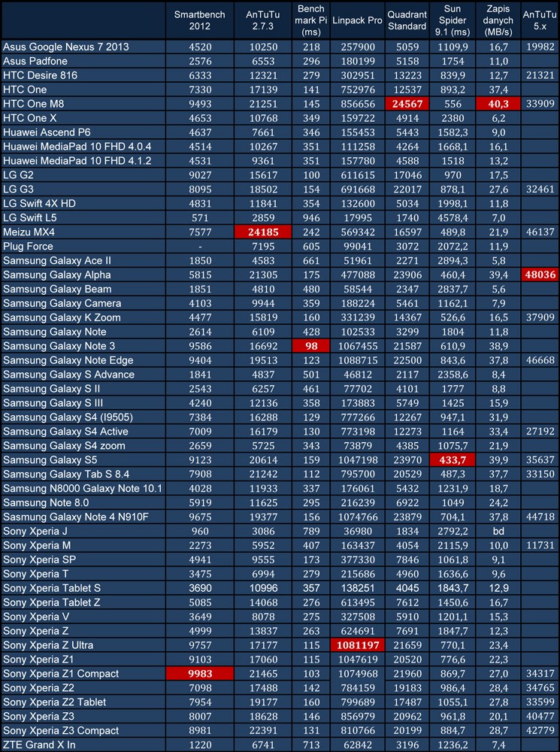Click the Linpack Pro column header
Image resolution: width=560 pixels, height=752 pixels.
pos(357,20)
